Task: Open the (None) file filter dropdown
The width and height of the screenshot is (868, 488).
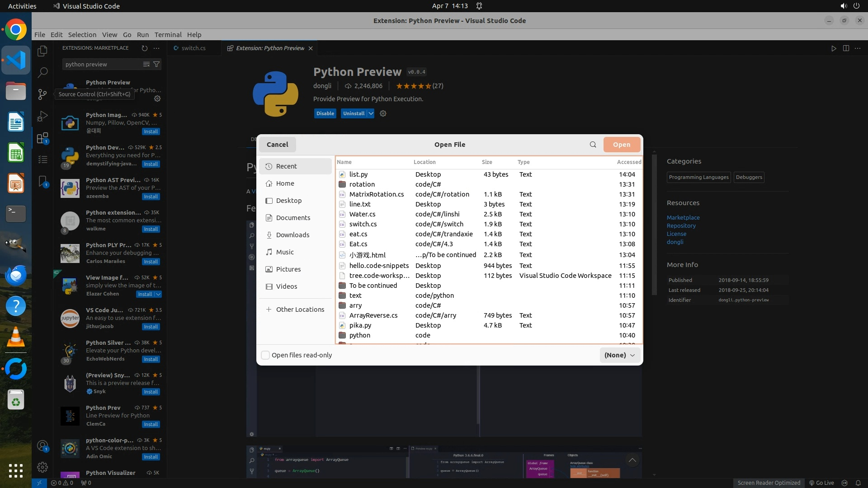Action: pos(619,355)
